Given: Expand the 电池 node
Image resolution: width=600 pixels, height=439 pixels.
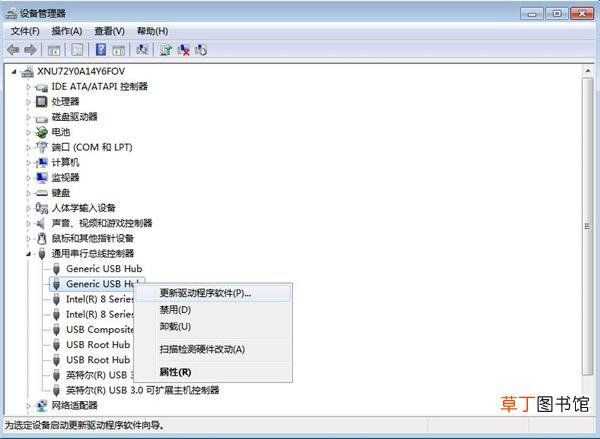Looking at the screenshot, I should coord(28,132).
